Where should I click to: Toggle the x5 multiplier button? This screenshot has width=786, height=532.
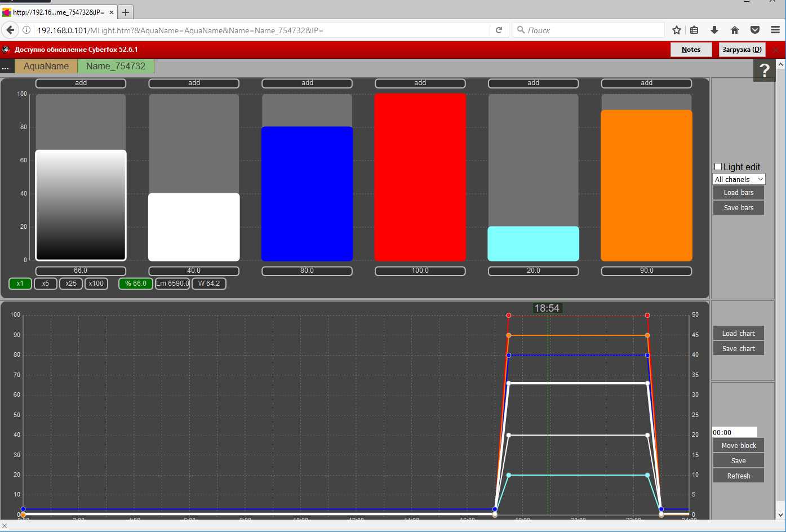tap(46, 283)
